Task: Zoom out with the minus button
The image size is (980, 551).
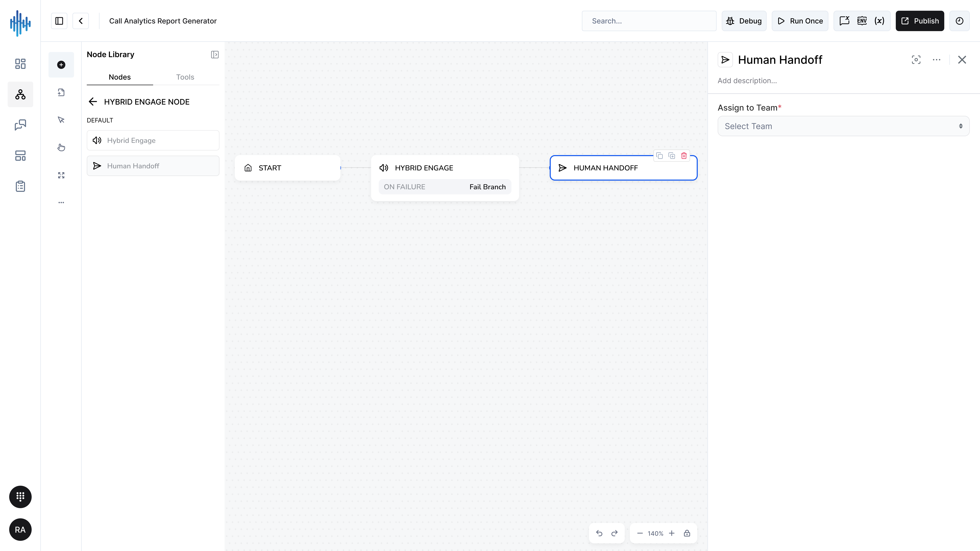Action: pyautogui.click(x=640, y=533)
